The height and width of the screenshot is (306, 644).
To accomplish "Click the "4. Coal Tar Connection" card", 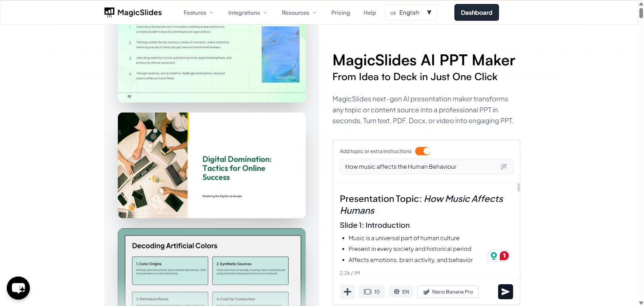I will tap(250, 299).
